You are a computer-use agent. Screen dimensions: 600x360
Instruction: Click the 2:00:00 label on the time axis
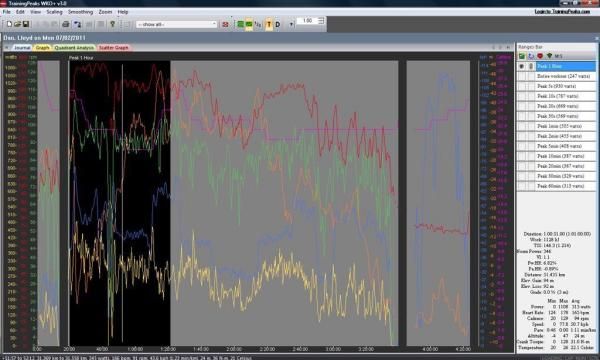[234, 349]
